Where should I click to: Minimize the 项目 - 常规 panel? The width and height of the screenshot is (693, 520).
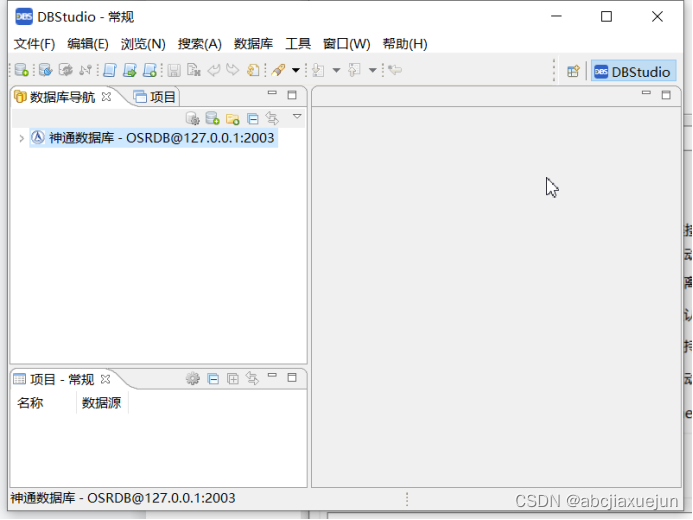coord(272,376)
